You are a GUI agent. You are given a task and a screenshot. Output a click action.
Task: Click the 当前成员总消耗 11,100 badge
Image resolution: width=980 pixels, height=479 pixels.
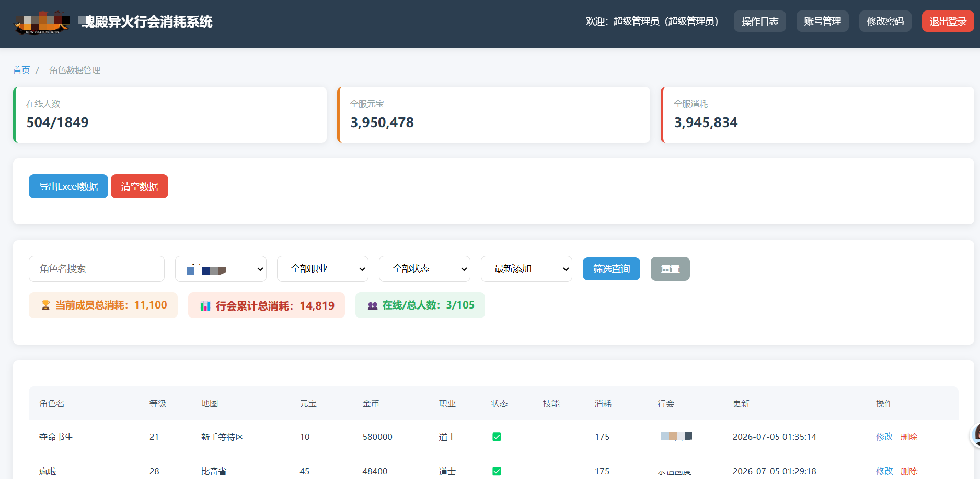[x=103, y=305]
